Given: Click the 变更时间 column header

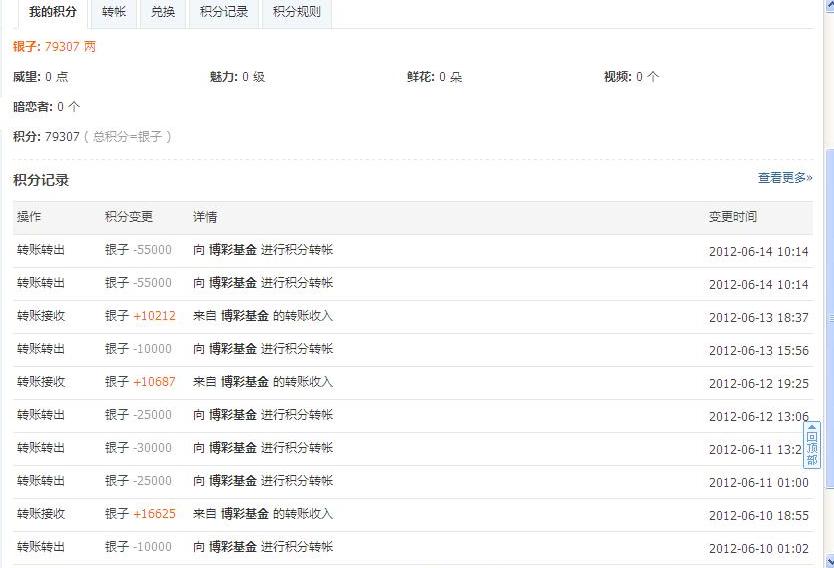Looking at the screenshot, I should 732,217.
